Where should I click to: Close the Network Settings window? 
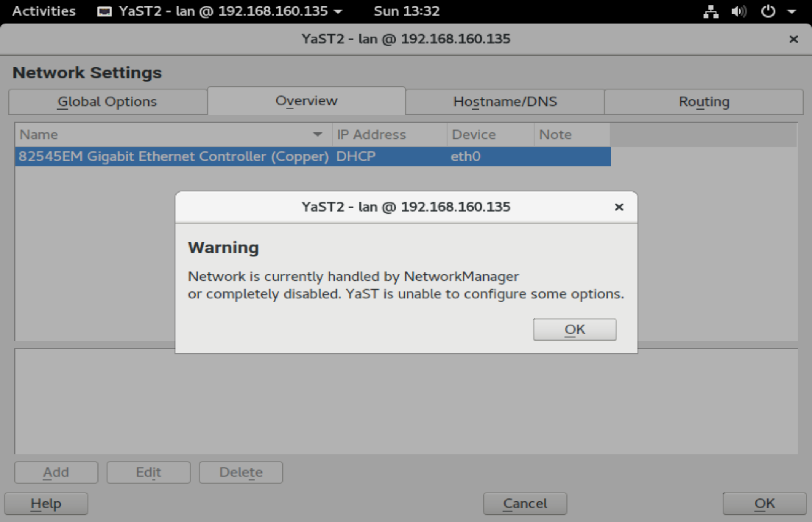coord(793,39)
